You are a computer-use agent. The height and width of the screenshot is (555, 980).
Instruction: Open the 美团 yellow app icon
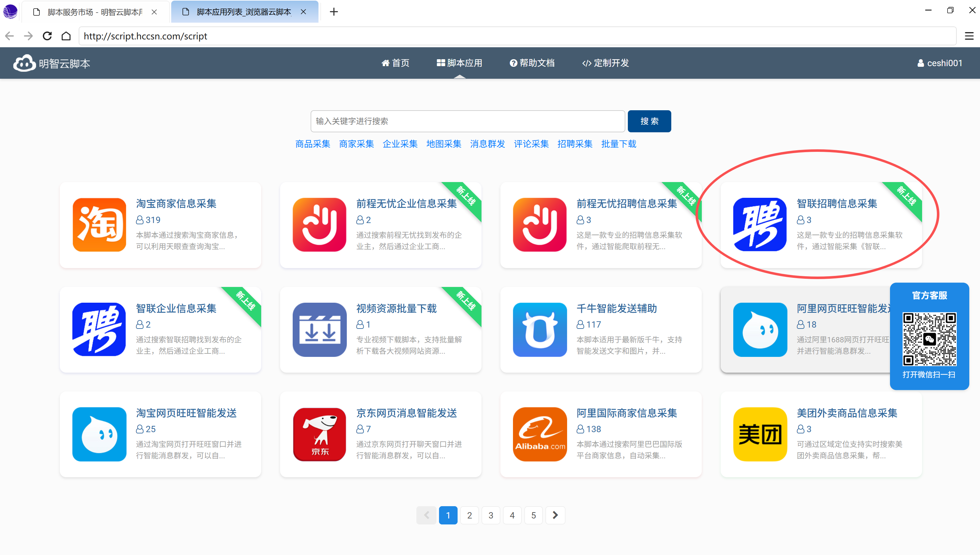click(760, 434)
